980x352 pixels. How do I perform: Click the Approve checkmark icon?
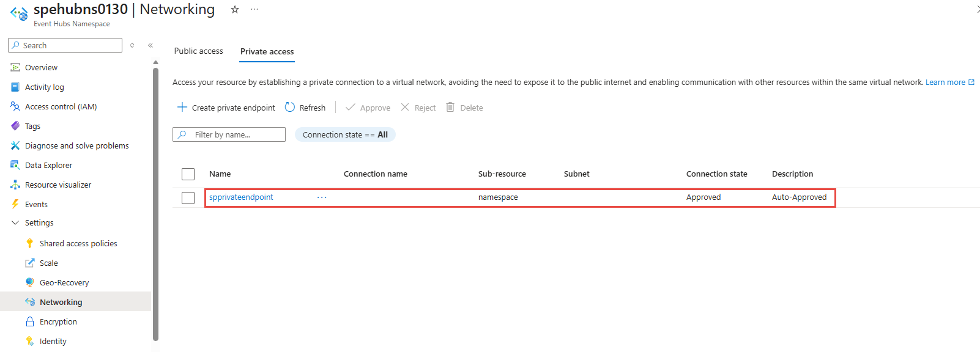tap(351, 107)
